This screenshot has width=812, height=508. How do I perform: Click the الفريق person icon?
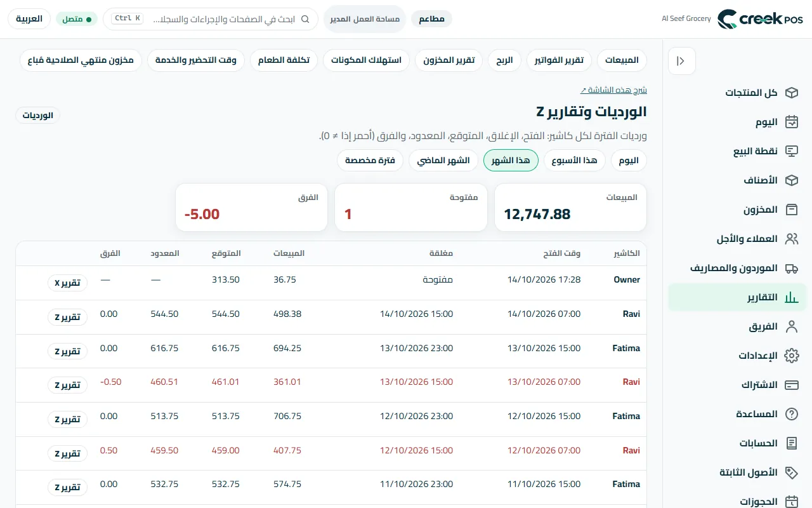(791, 326)
